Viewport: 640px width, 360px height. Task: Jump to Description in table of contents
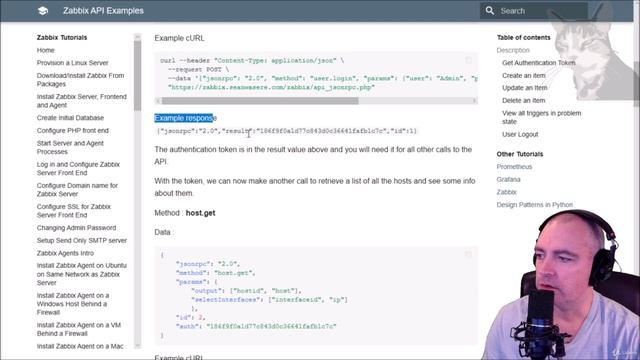pos(513,50)
